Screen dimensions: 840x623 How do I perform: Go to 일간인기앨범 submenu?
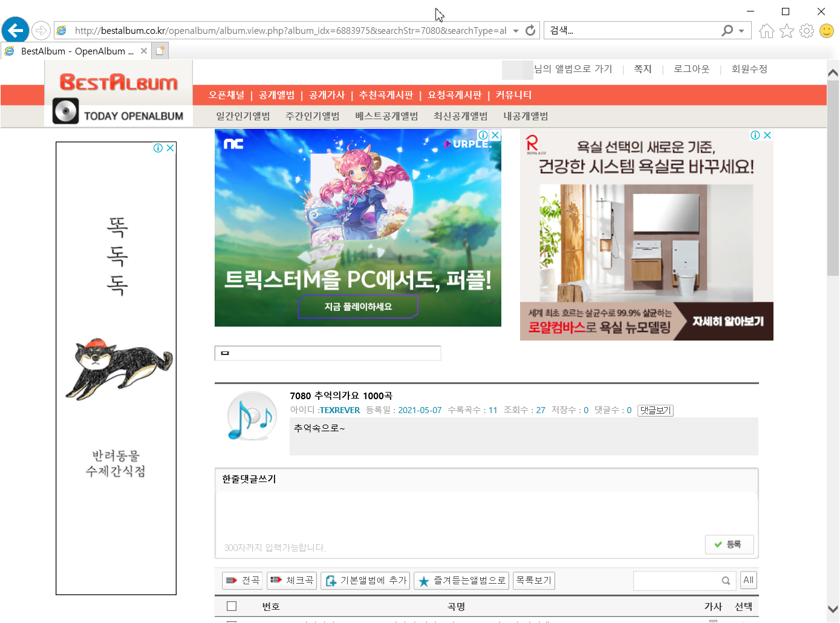tap(243, 116)
